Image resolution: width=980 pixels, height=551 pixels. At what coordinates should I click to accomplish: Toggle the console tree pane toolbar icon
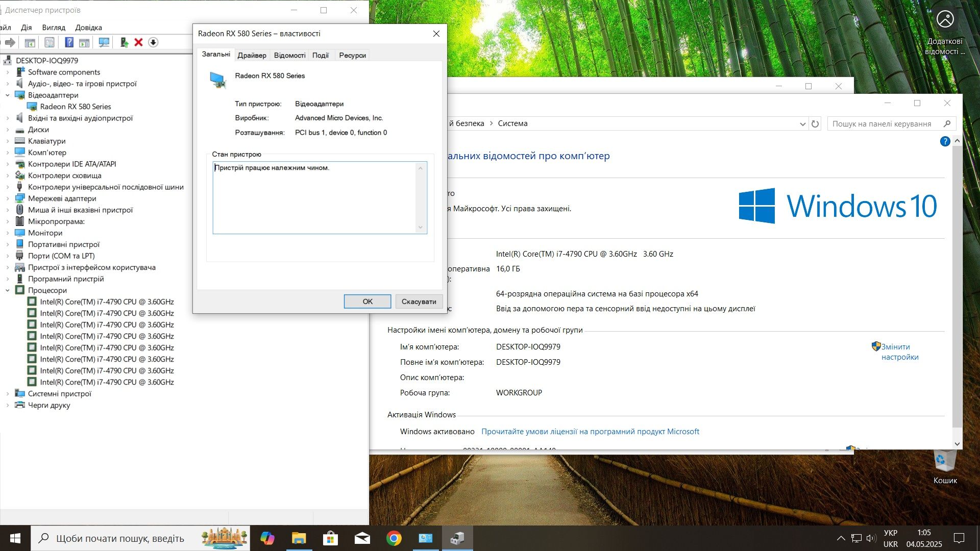click(x=30, y=42)
